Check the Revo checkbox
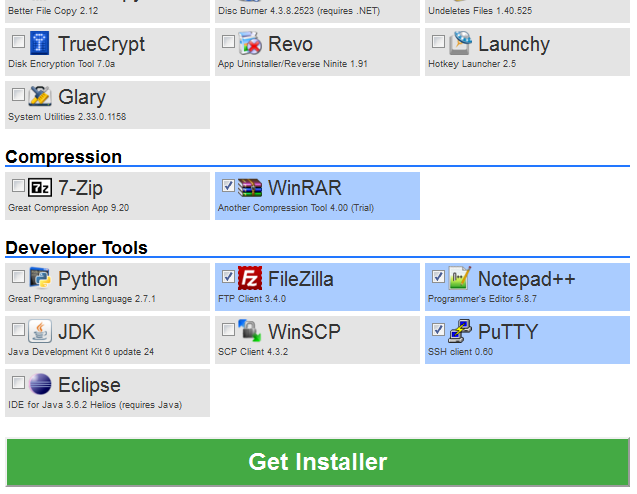The height and width of the screenshot is (494, 637). point(228,41)
